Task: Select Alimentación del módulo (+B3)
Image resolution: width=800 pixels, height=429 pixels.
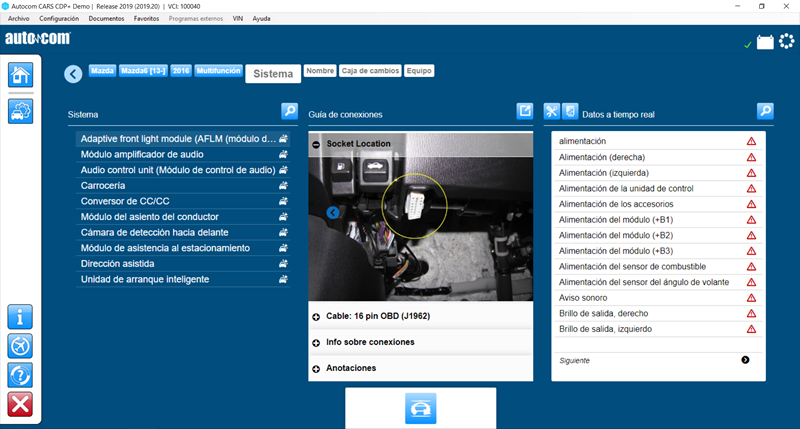Action: pyautogui.click(x=658, y=251)
